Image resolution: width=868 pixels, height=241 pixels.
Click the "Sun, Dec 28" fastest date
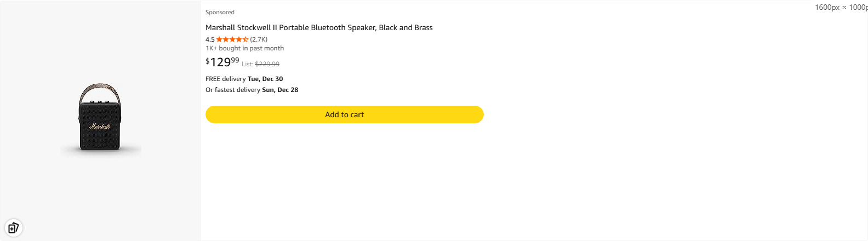point(280,90)
